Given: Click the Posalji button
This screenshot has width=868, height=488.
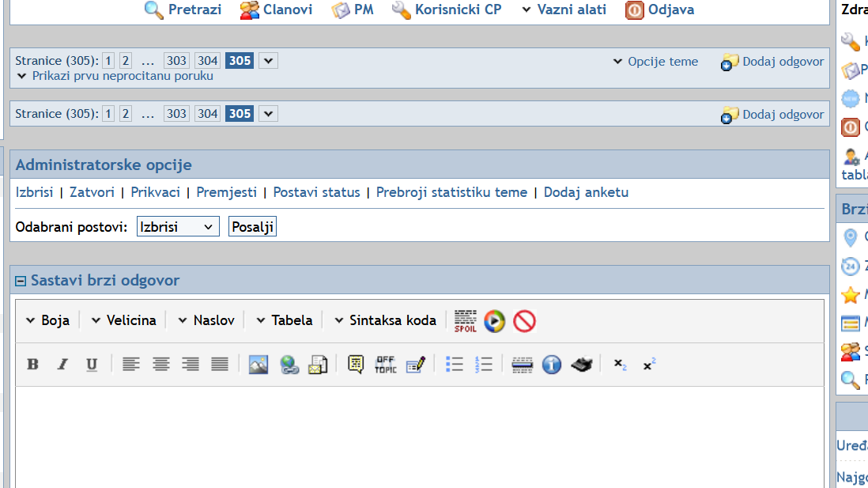Looking at the screenshot, I should [x=252, y=227].
